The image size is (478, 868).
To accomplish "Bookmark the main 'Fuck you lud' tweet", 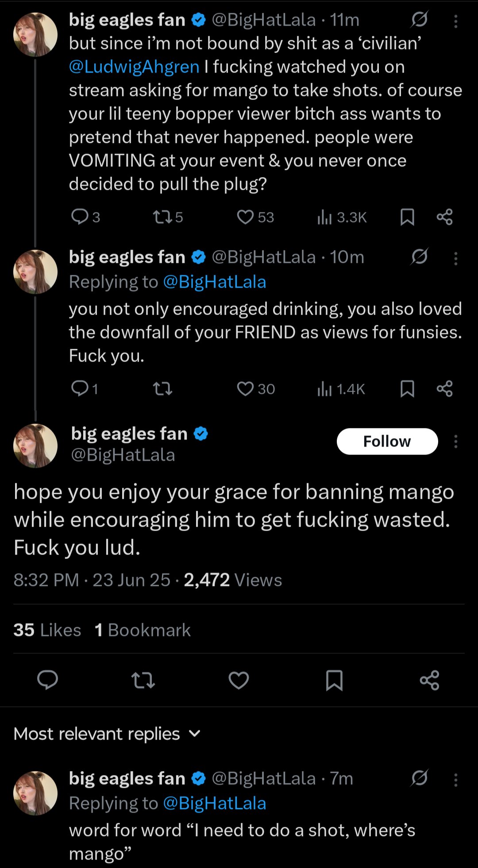I will [334, 680].
